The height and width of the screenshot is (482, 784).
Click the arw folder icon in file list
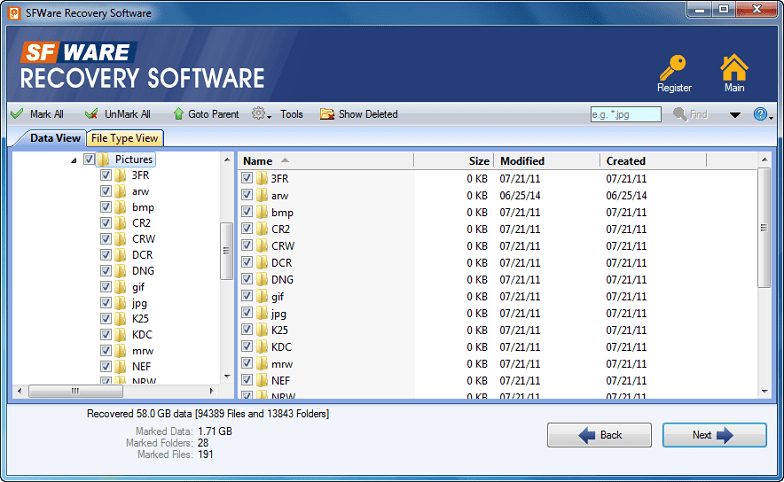[262, 195]
